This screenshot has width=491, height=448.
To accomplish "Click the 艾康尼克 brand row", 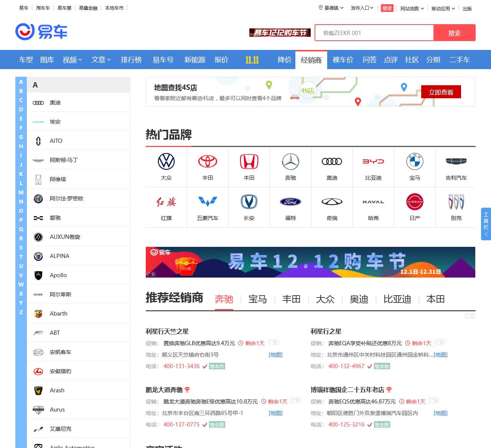I will [78, 428].
